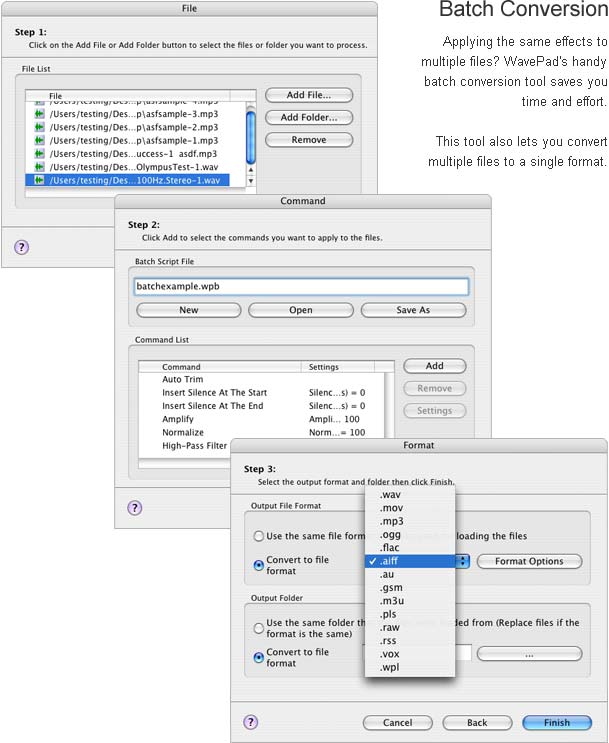Image resolution: width=609 pixels, height=743 pixels.
Task: Select 'Insert Silence At The End' row
Action: tap(262, 406)
